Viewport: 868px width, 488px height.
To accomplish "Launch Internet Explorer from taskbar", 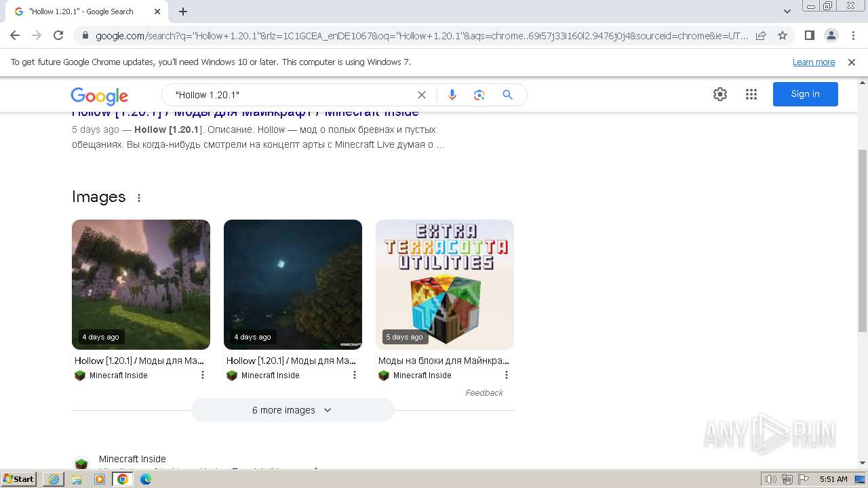I will 54,479.
